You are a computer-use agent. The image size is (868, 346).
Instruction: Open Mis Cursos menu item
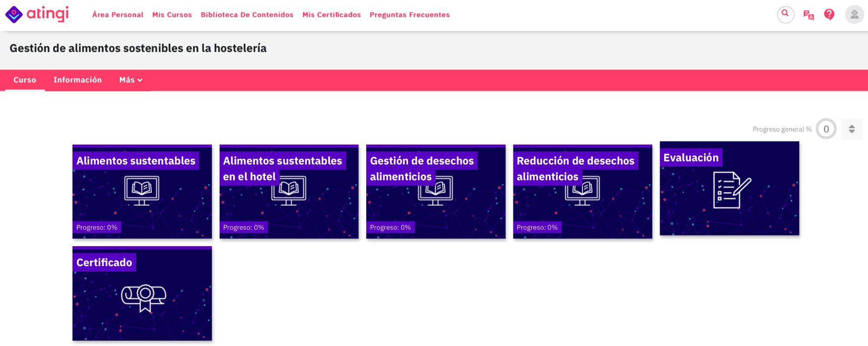[x=172, y=15]
